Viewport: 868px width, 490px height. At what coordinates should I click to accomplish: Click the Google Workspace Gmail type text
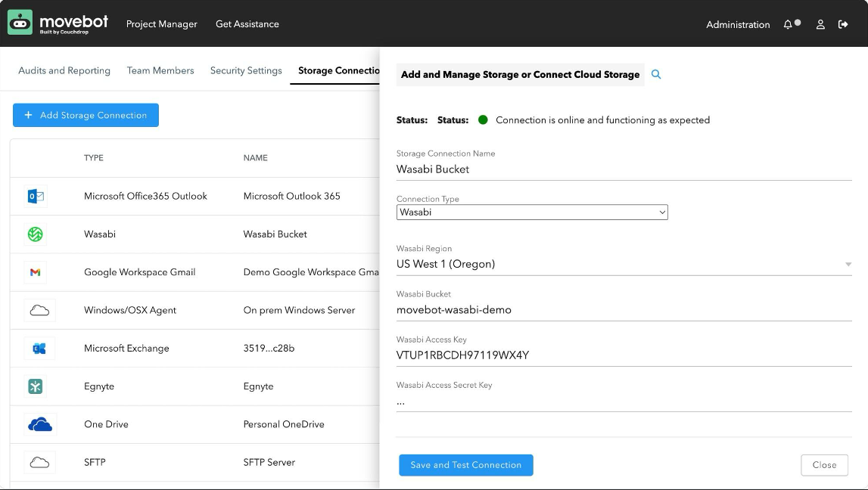pos(139,272)
